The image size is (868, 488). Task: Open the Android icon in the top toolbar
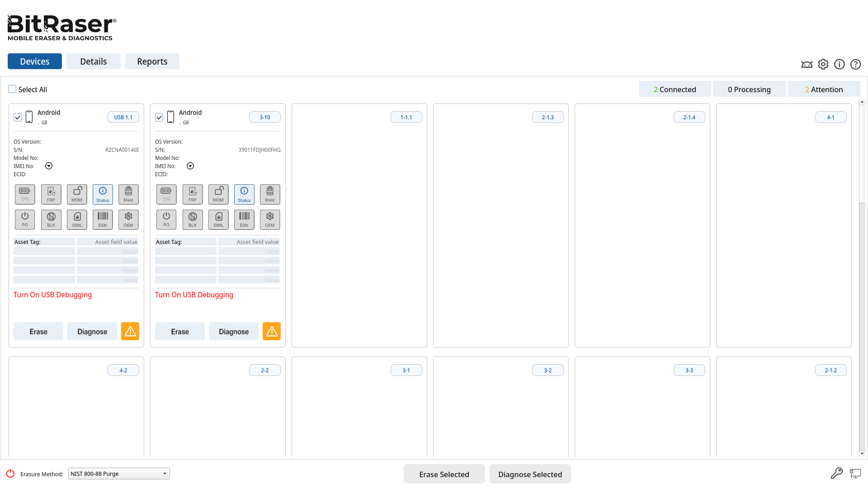point(807,64)
